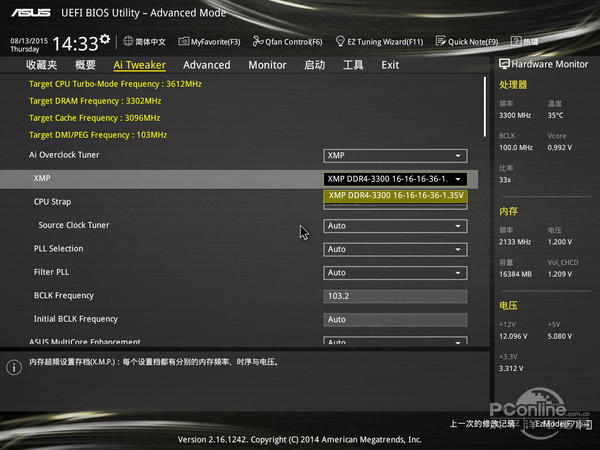Viewport: 600px width, 450px height.
Task: Click the language globe icon
Action: coord(128,41)
